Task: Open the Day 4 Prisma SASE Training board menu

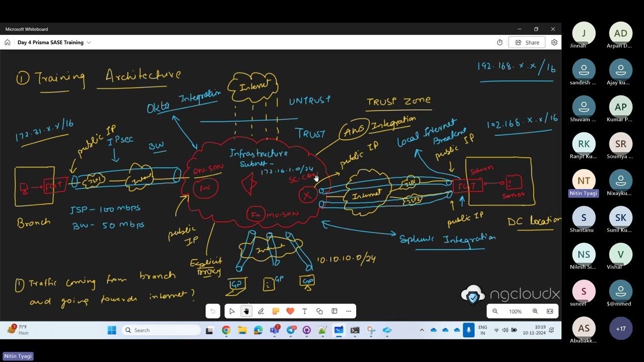Action: point(54,42)
